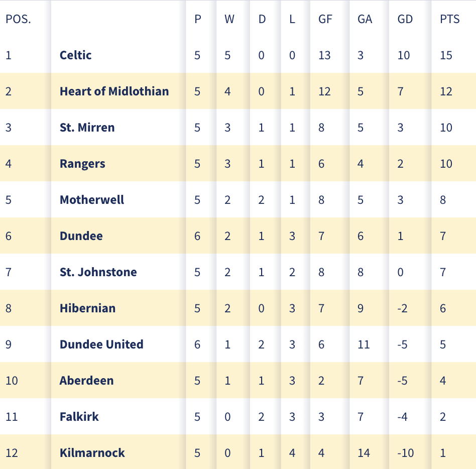Open the Heart of Midlothian team link
The image size is (476, 469).
click(x=114, y=91)
